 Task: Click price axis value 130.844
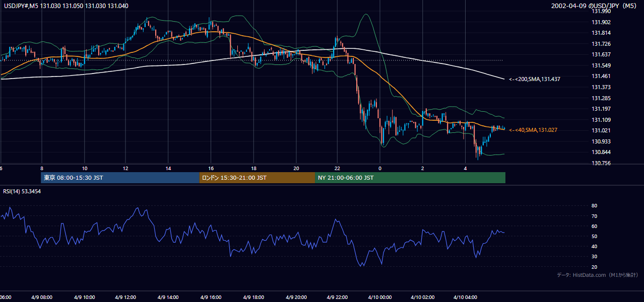point(602,153)
